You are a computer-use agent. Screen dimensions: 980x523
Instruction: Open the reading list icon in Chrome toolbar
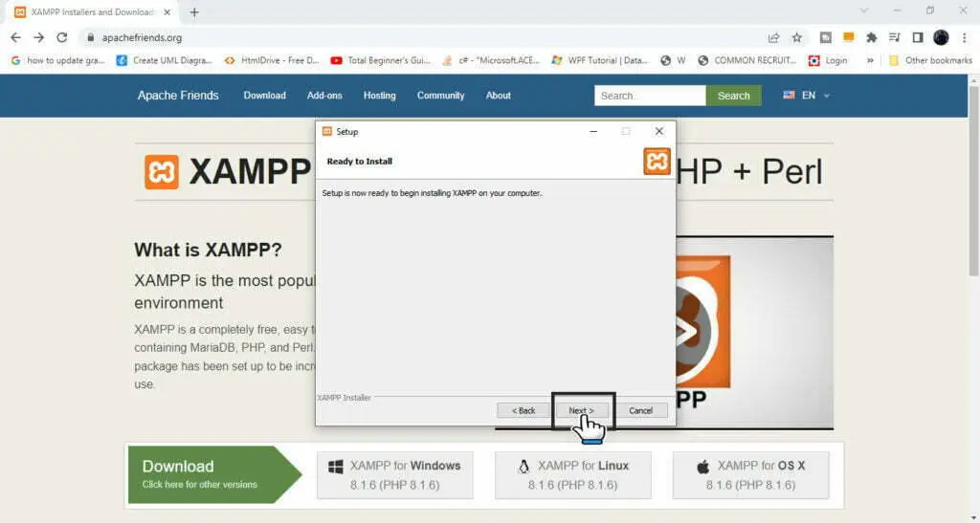pyautogui.click(x=895, y=37)
